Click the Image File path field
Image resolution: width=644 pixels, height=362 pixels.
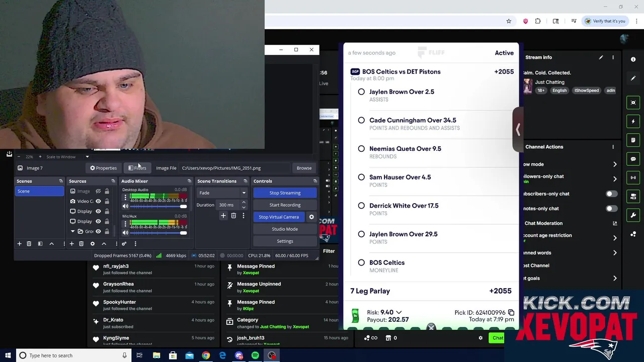coord(235,168)
